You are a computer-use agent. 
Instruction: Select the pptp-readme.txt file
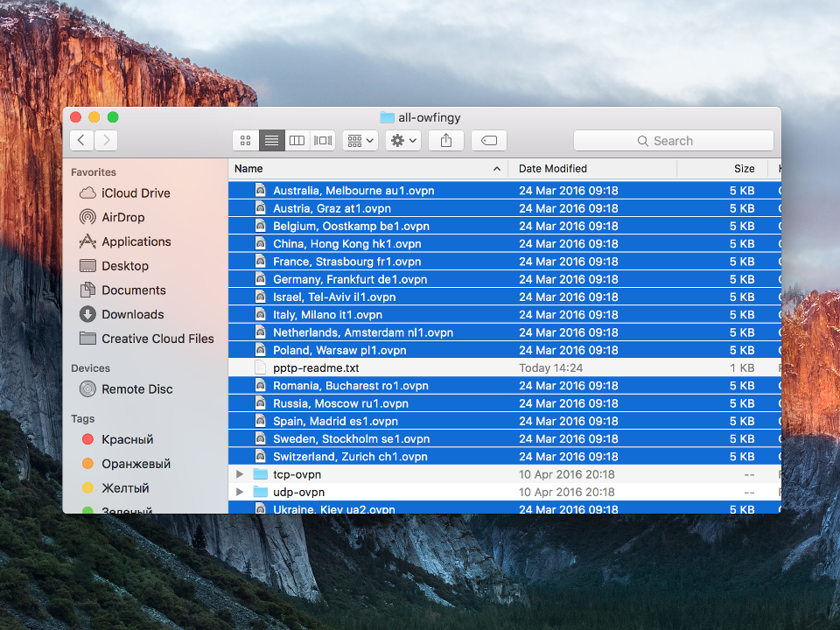tap(505, 368)
